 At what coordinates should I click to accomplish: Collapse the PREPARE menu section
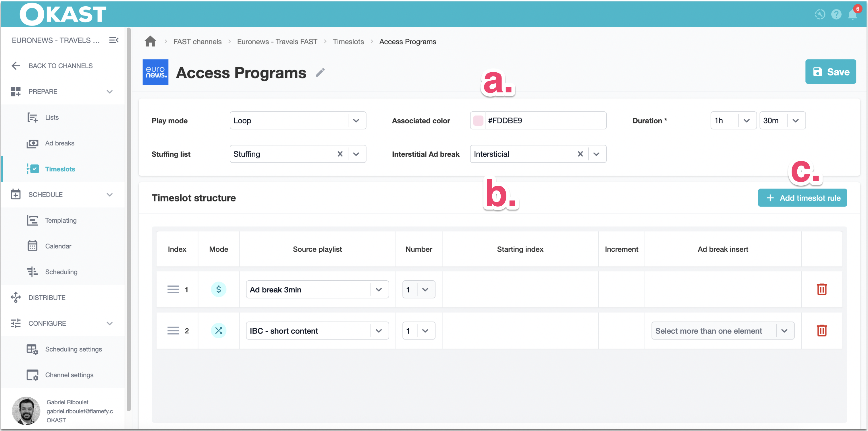[x=109, y=92]
